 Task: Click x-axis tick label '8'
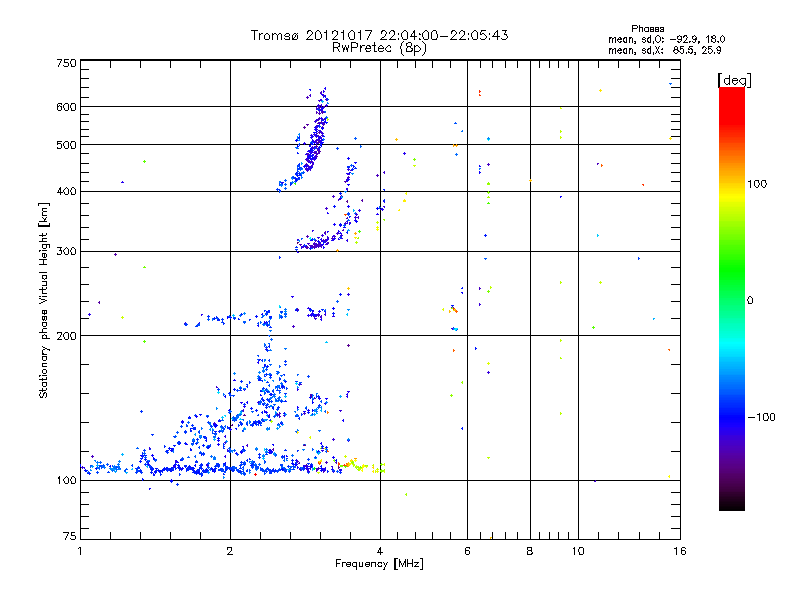pos(530,551)
